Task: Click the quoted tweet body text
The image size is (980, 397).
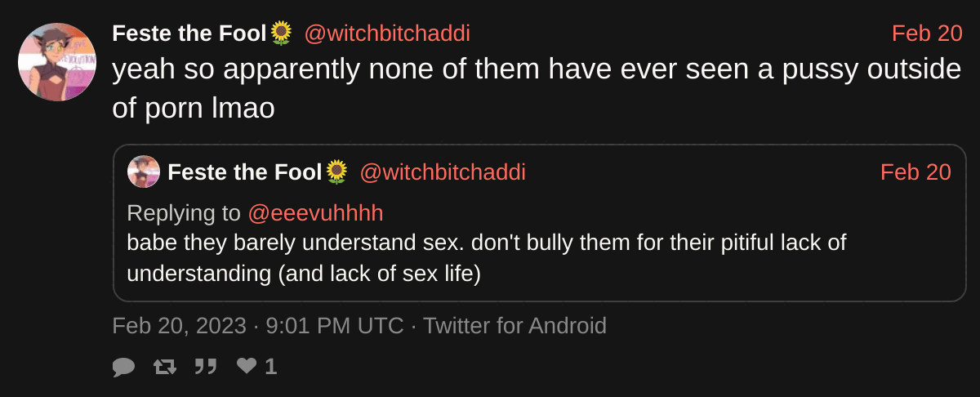Action: click(486, 257)
